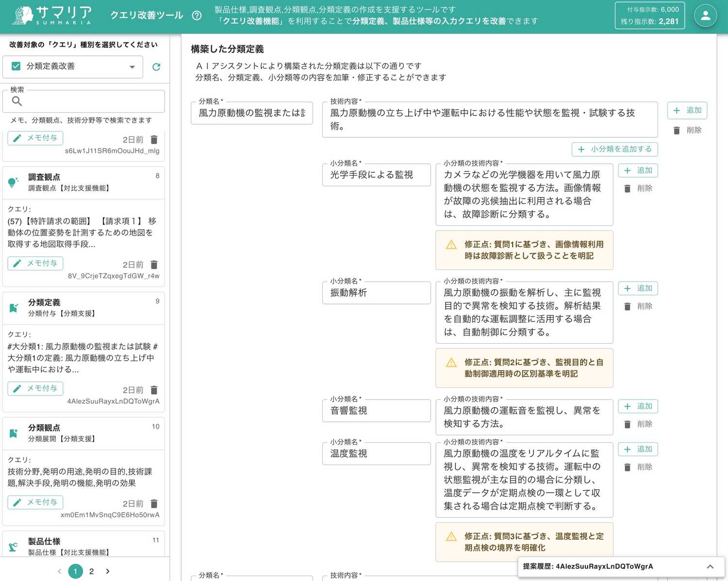Click 追加 beside 温度監視 subcategory
Screen dimensions: 728x581
pos(638,449)
